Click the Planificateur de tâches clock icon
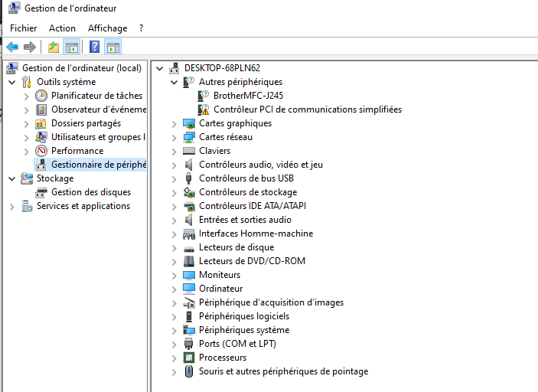 point(41,96)
